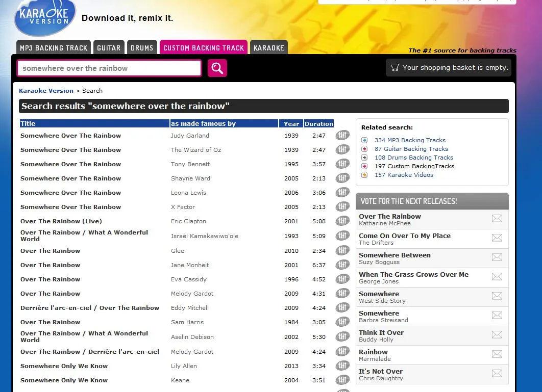Vote envelope for Somewhere Between

[x=497, y=257]
